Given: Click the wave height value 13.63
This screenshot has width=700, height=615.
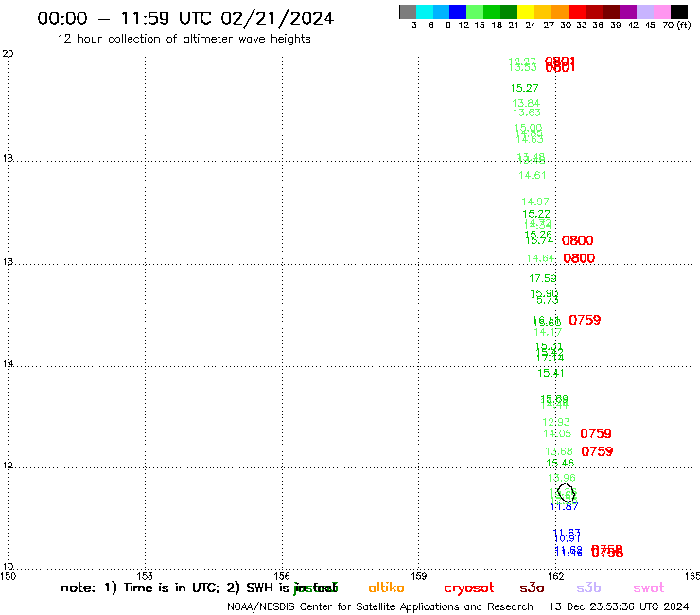Looking at the screenshot, I should (x=527, y=113).
